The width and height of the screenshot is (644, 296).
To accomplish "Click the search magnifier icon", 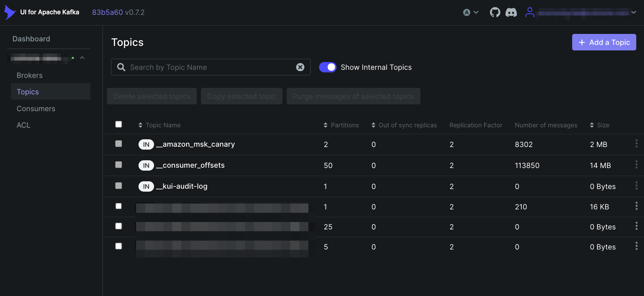I will [121, 67].
